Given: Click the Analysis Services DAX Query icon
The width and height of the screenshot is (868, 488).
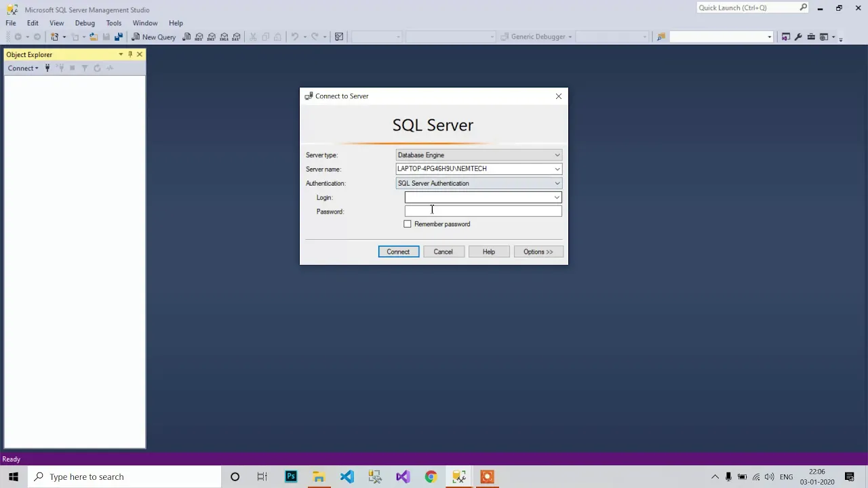Looking at the screenshot, I should coord(236,37).
